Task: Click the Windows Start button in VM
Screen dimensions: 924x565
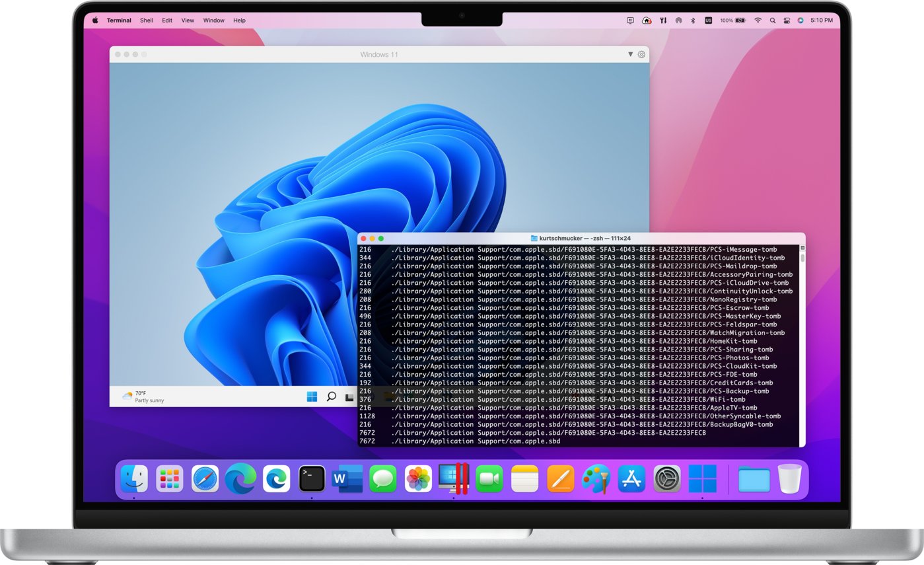Action: [x=312, y=396]
